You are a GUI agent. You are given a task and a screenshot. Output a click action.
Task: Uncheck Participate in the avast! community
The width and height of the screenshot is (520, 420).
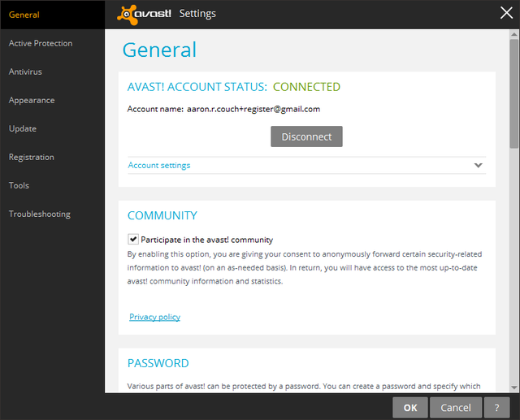coord(133,239)
